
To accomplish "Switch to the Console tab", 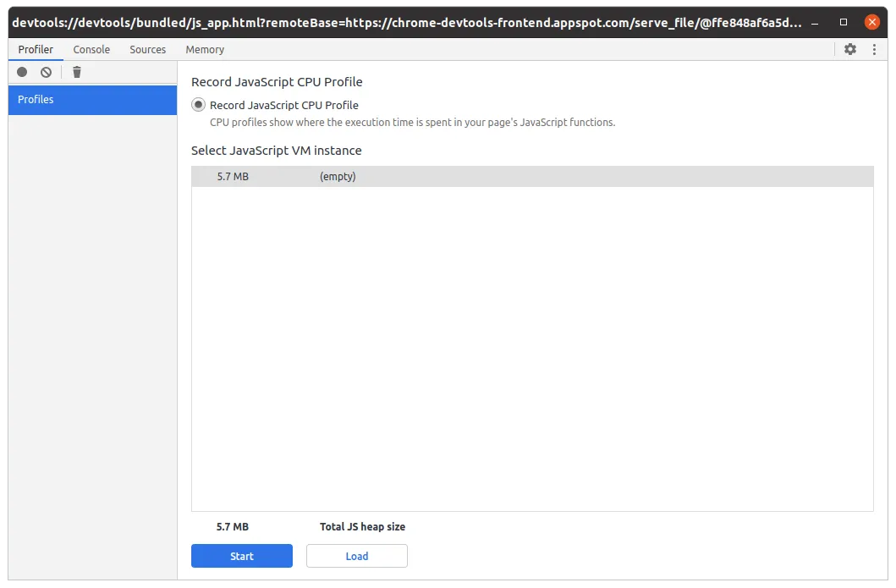I will (91, 49).
